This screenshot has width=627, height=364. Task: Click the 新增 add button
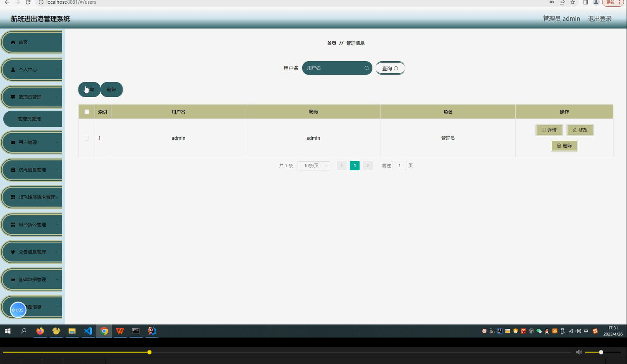(89, 89)
